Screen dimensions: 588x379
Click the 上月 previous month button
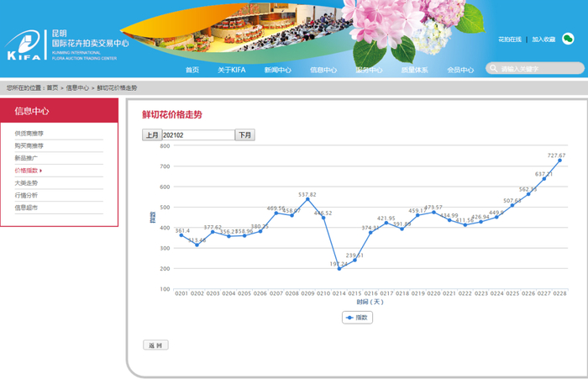pyautogui.click(x=152, y=134)
